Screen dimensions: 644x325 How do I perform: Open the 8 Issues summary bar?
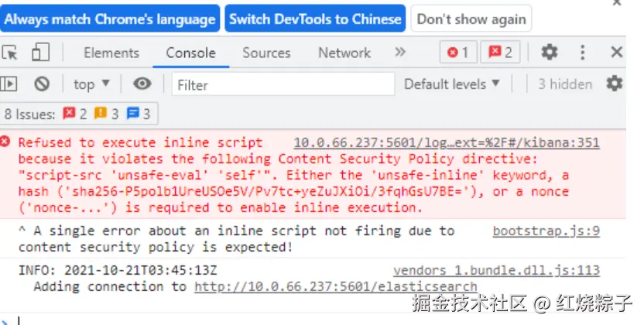[78, 114]
